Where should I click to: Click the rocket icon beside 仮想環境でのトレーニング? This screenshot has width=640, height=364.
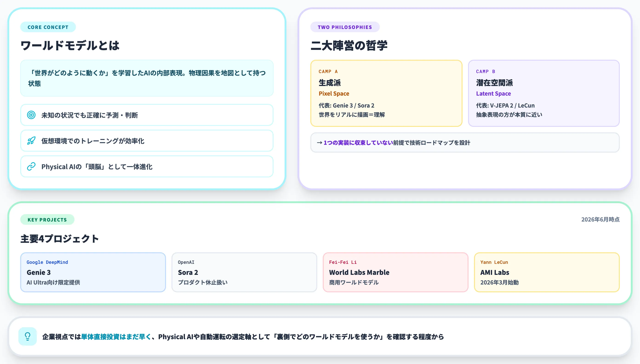point(31,141)
